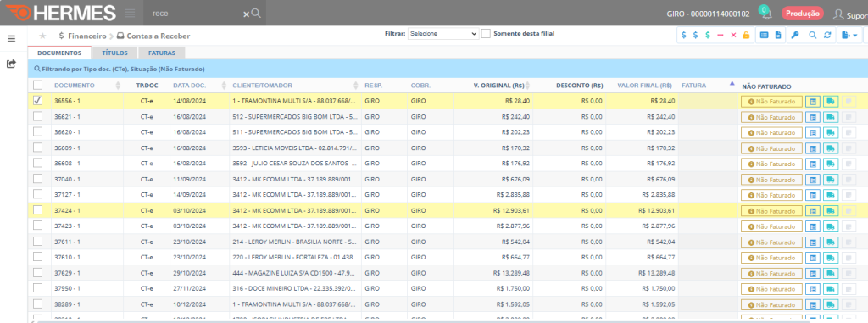The image size is (868, 323).
Task: Click the note icon for document 36620 - 1
Action: pos(848,133)
